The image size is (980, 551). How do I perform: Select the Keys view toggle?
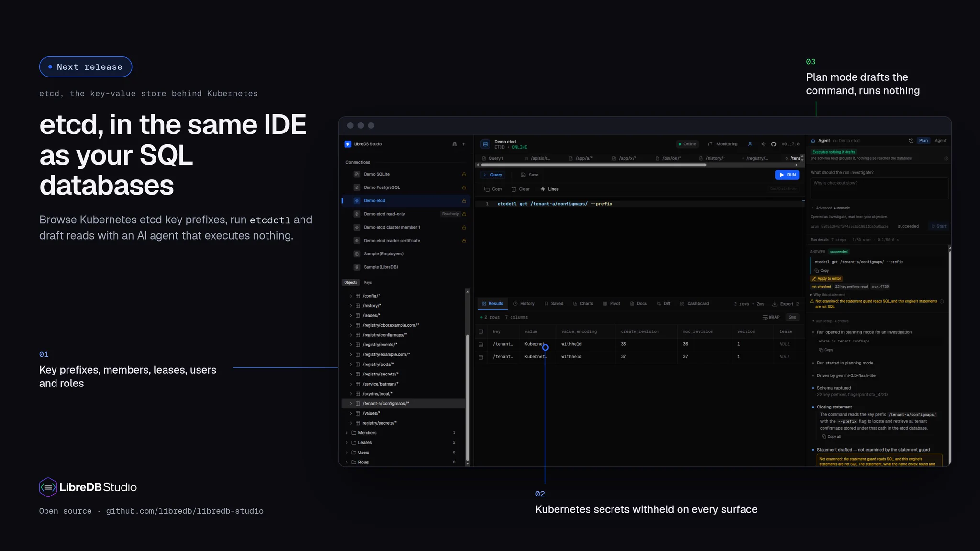[x=368, y=283]
